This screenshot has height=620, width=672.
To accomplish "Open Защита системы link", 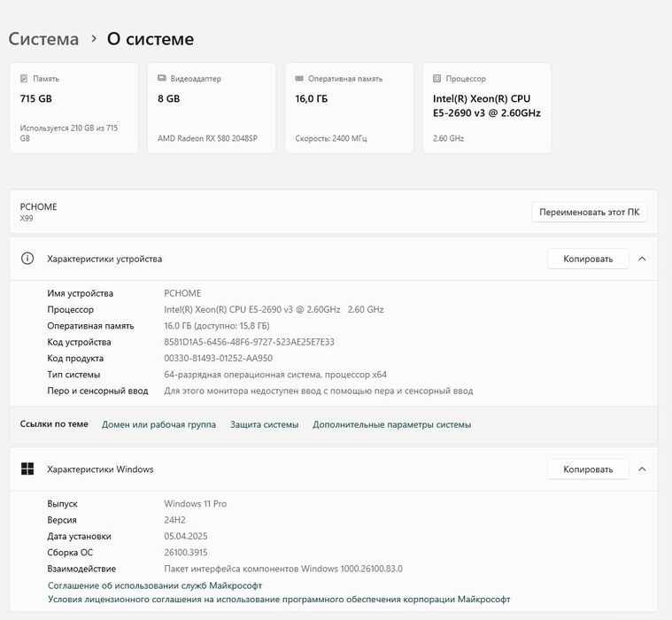I will (x=265, y=424).
